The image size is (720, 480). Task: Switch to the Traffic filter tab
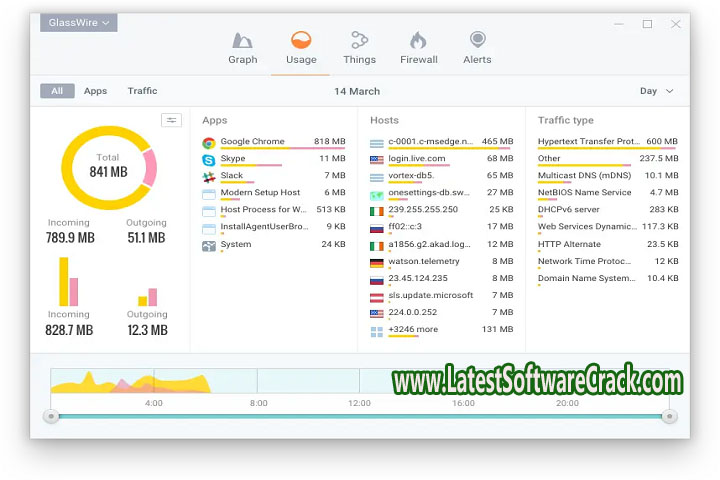point(142,91)
